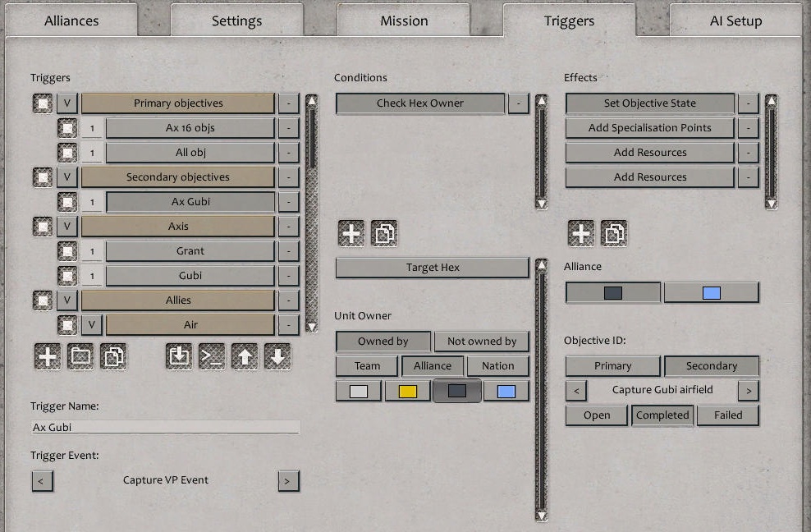Remove the Check Hex Owner condition
The height and width of the screenshot is (532, 811).
tap(518, 103)
